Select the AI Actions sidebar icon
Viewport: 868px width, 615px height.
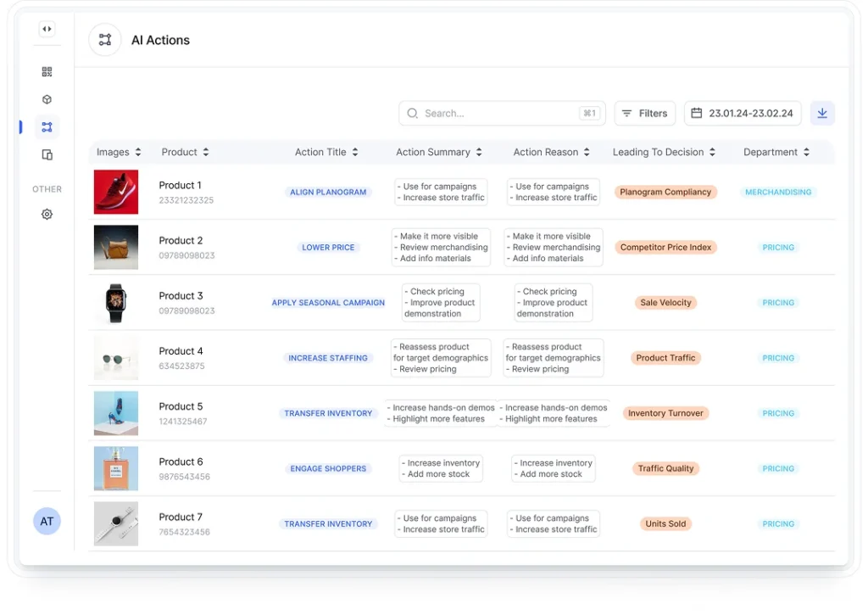(x=47, y=127)
